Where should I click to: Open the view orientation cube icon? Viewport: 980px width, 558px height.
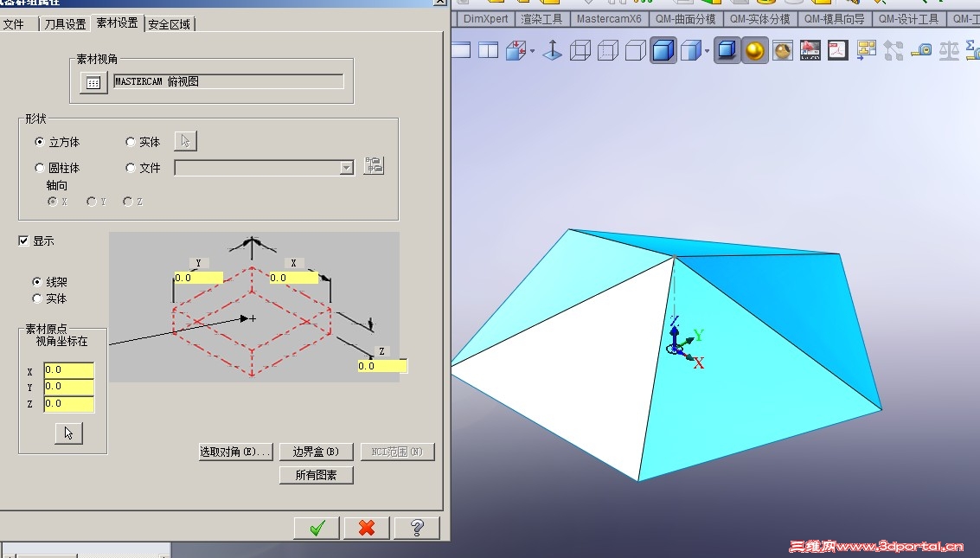[516, 50]
